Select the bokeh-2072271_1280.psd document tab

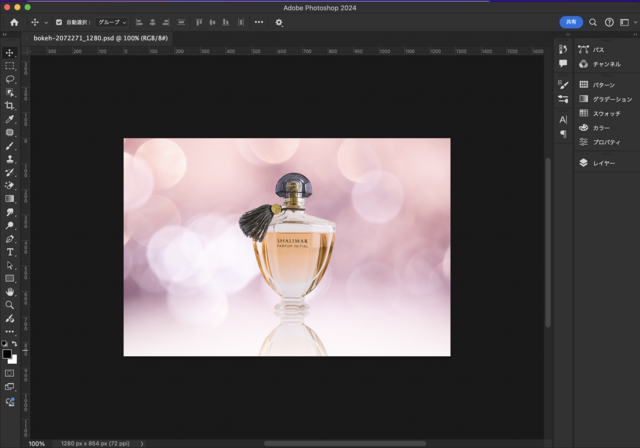click(100, 38)
